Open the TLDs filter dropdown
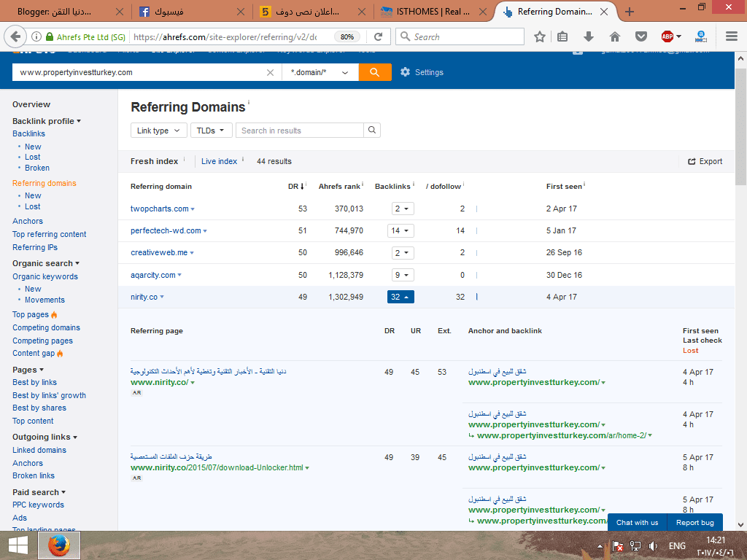 [212, 131]
